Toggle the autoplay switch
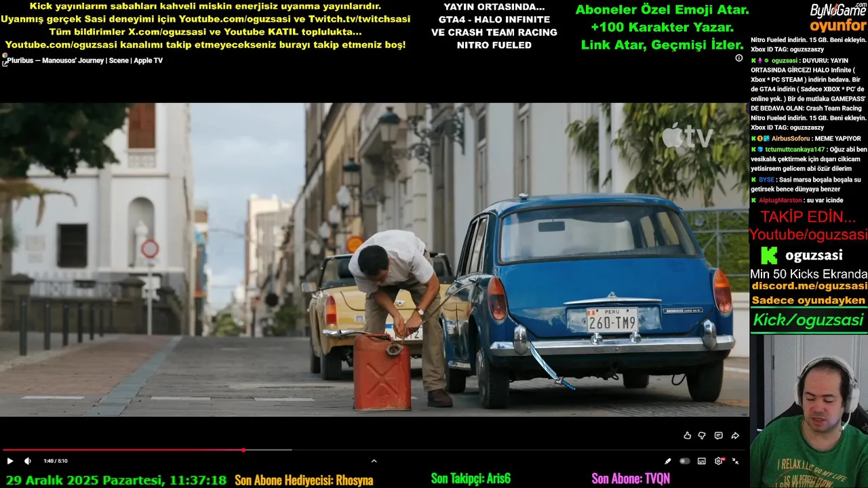The image size is (868, 488). coord(685,461)
